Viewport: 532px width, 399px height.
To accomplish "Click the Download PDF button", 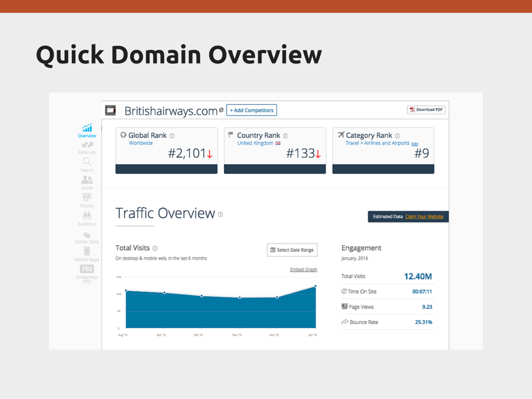I will click(x=426, y=110).
